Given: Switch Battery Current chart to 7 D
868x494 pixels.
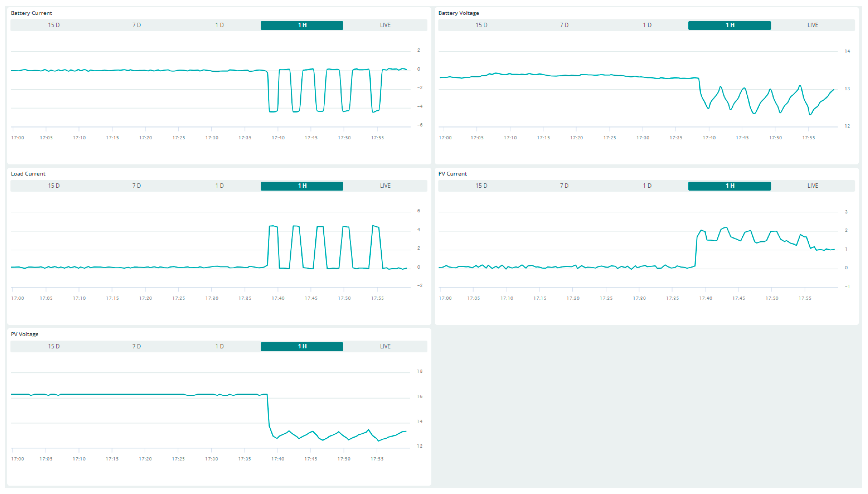Looking at the screenshot, I should pos(136,25).
